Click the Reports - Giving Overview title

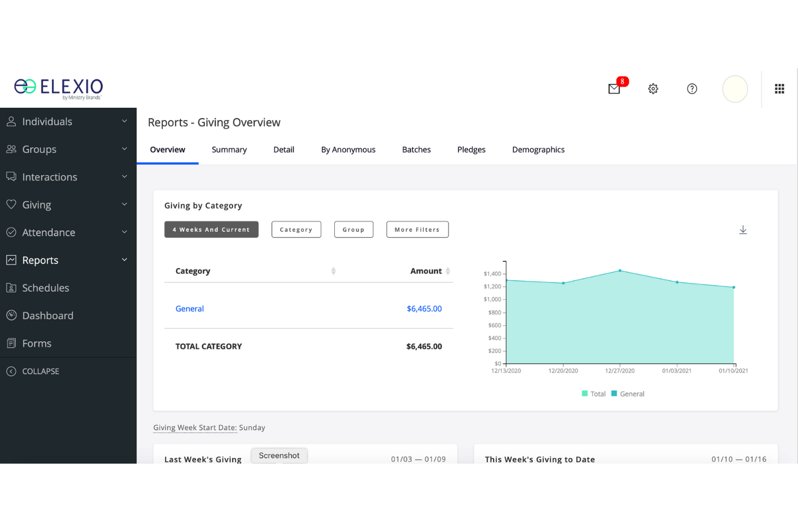[x=214, y=123]
